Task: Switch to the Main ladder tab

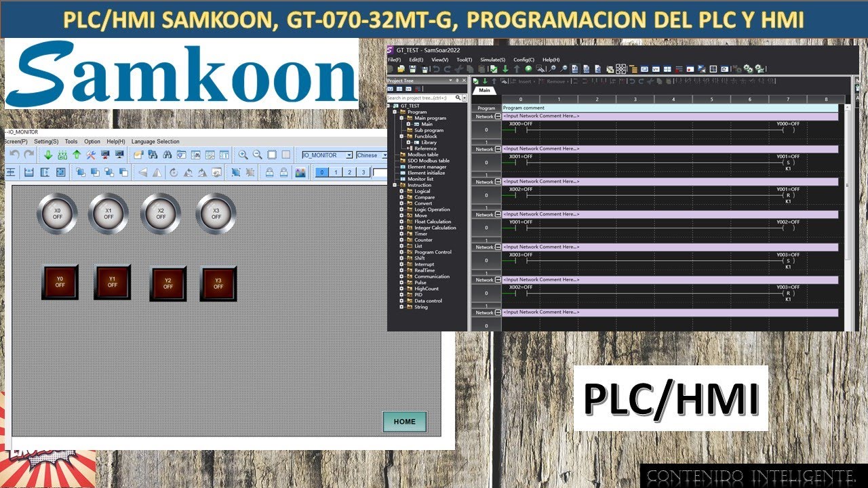Action: (x=484, y=90)
